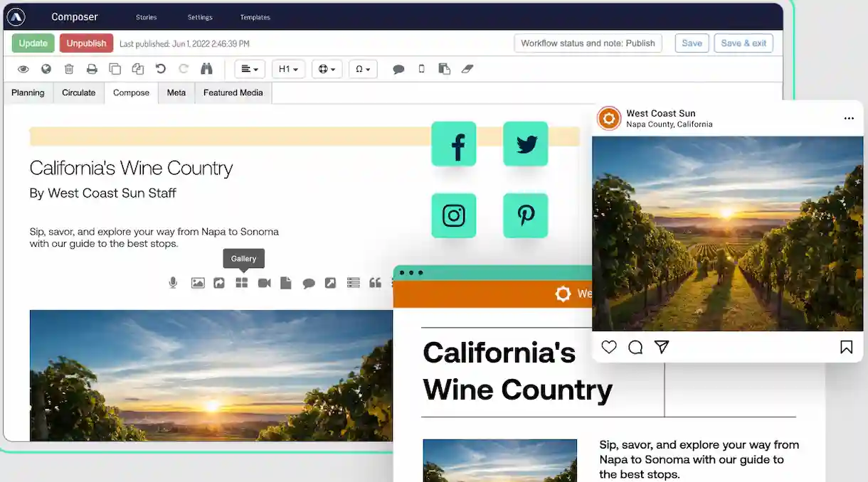Click the blockquote insert icon
868x482 pixels.
[x=375, y=283]
